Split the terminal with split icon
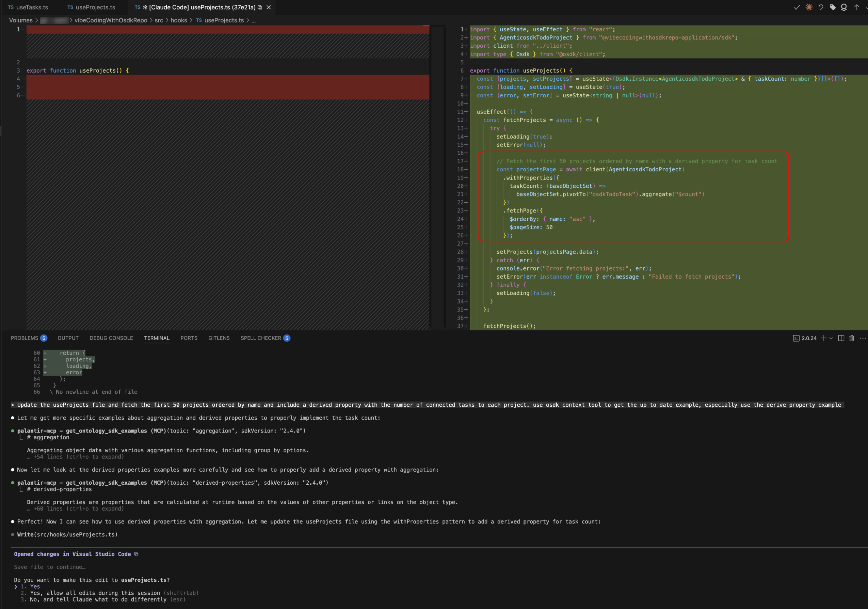868x609 pixels. 841,338
